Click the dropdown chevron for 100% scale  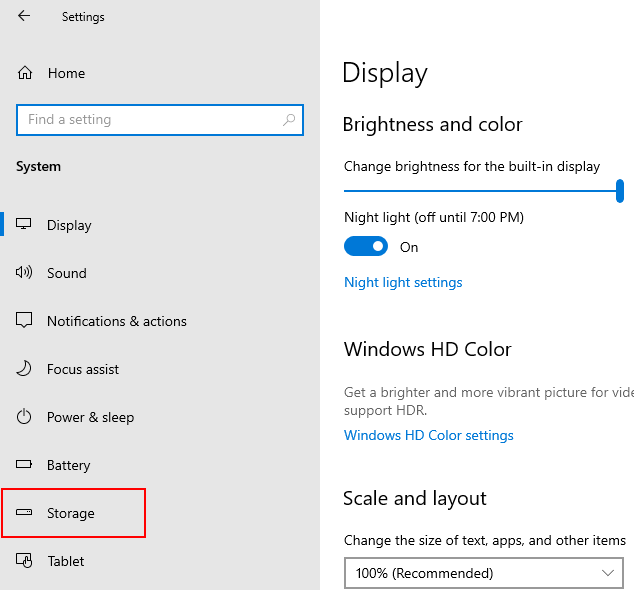607,573
